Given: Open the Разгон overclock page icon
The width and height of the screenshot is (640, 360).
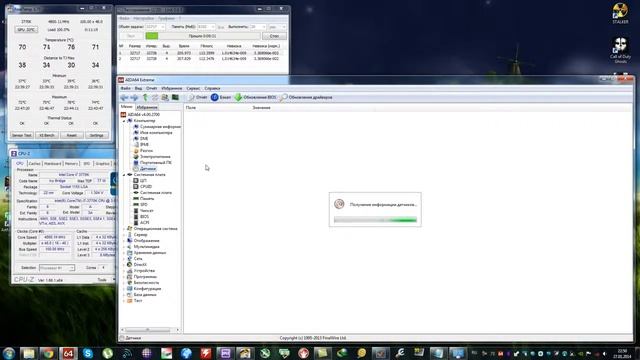Looking at the screenshot, I should (136, 151).
